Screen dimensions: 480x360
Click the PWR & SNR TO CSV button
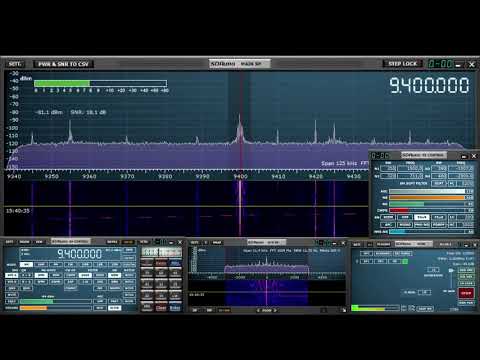coord(63,64)
